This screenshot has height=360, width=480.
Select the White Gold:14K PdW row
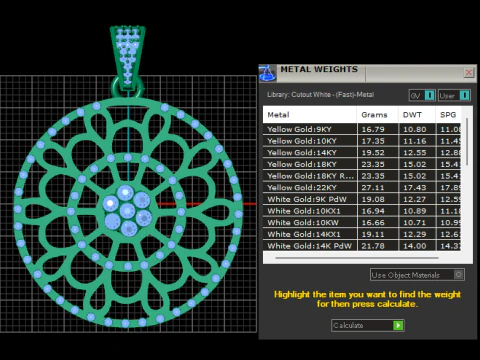point(362,246)
